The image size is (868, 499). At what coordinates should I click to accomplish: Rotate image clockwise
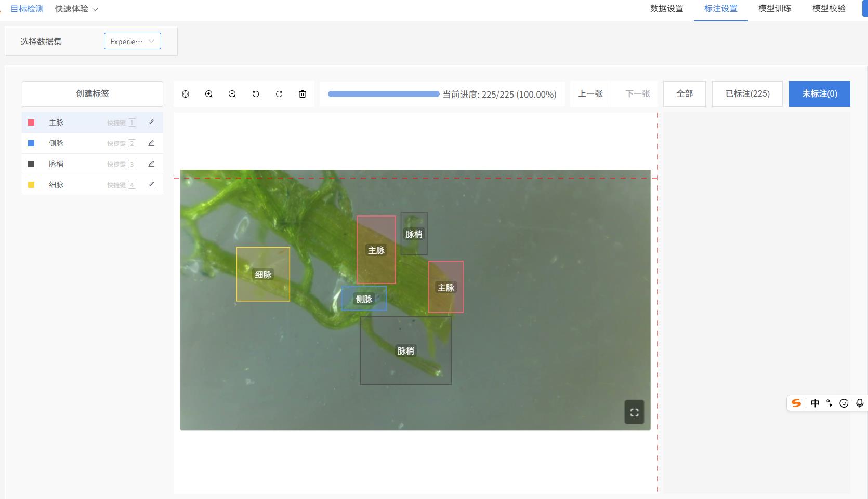pyautogui.click(x=279, y=94)
